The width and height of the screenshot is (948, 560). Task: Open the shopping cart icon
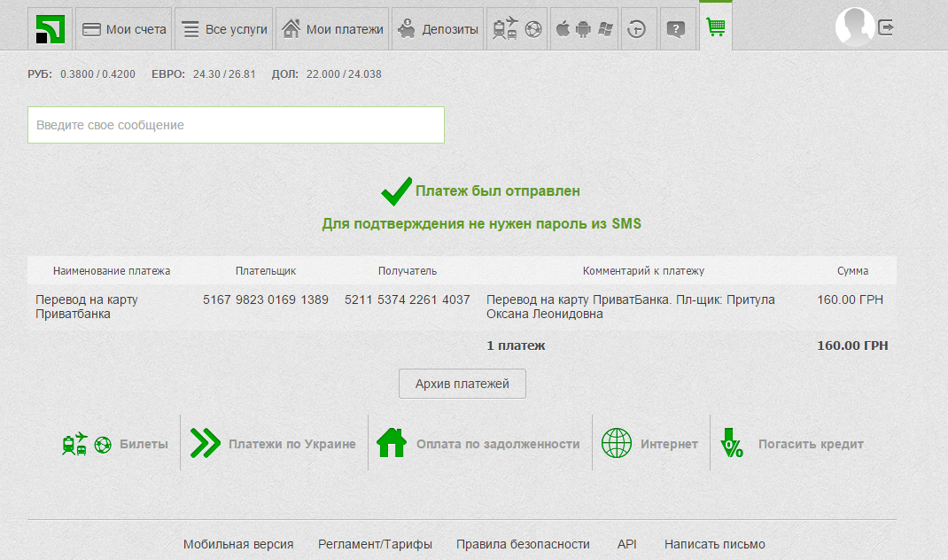715,27
